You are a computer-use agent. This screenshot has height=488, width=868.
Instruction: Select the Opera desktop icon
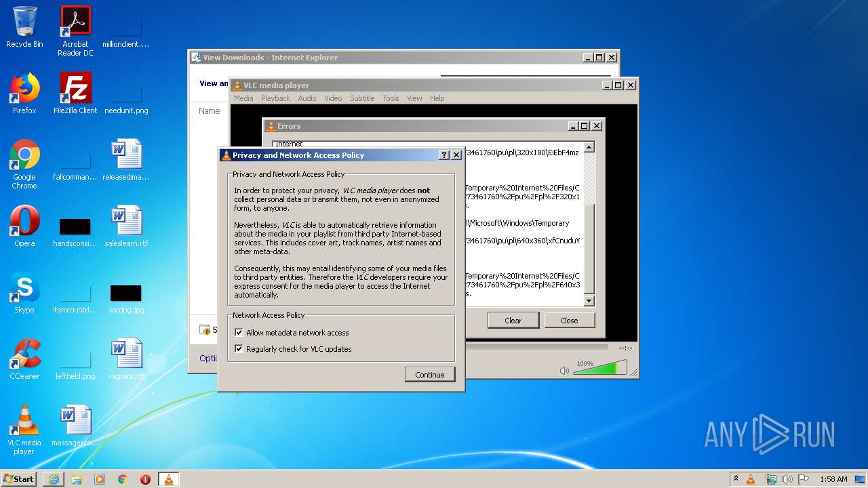point(24,226)
